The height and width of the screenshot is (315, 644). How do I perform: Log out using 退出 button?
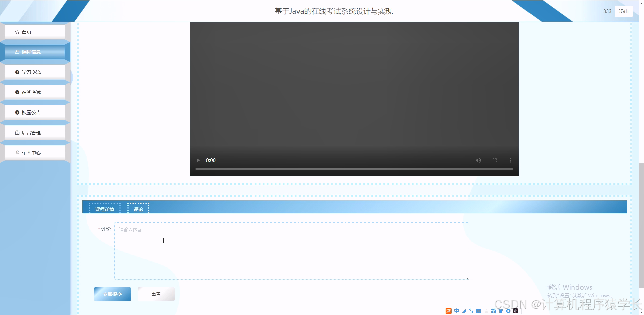(624, 11)
